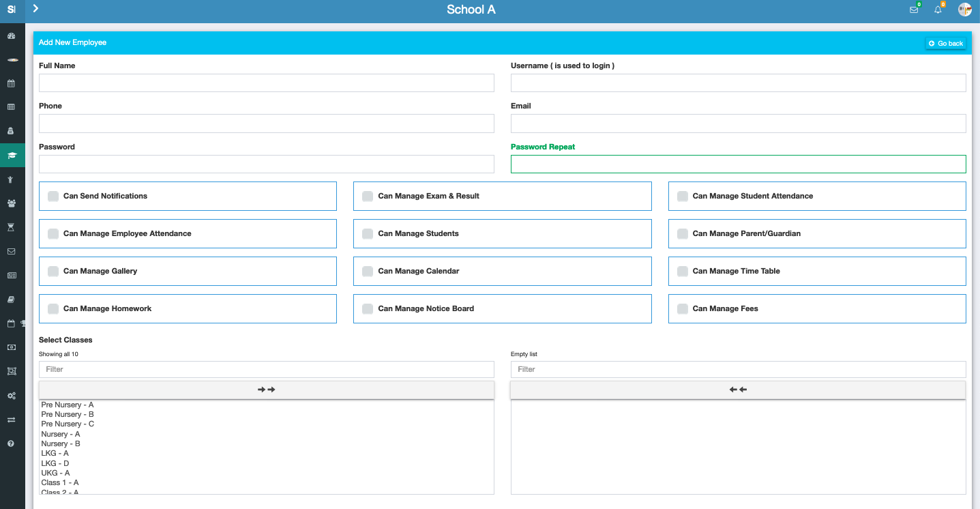Check Can Manage Exam & Result
This screenshot has width=980, height=509.
(368, 197)
